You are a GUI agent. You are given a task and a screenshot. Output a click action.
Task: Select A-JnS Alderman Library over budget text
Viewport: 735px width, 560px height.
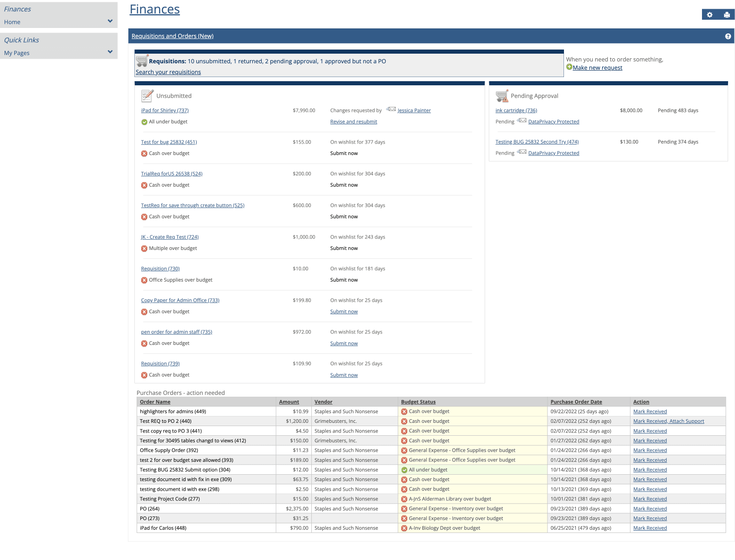tap(450, 499)
